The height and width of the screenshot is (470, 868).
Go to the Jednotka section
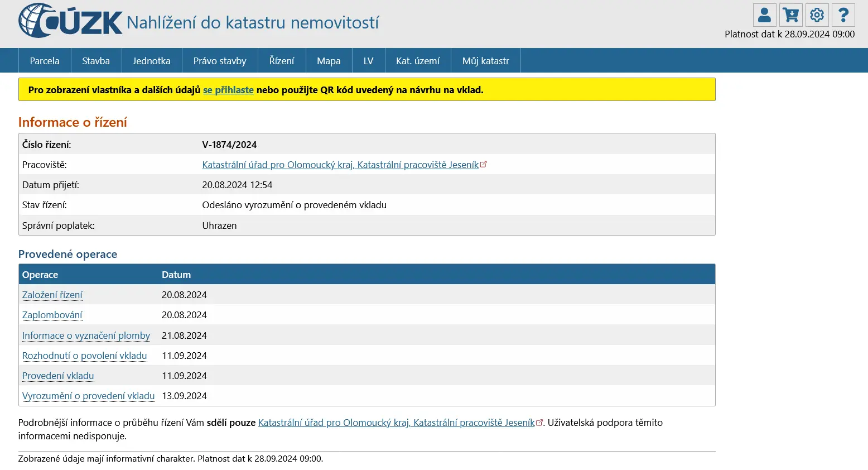click(x=151, y=61)
